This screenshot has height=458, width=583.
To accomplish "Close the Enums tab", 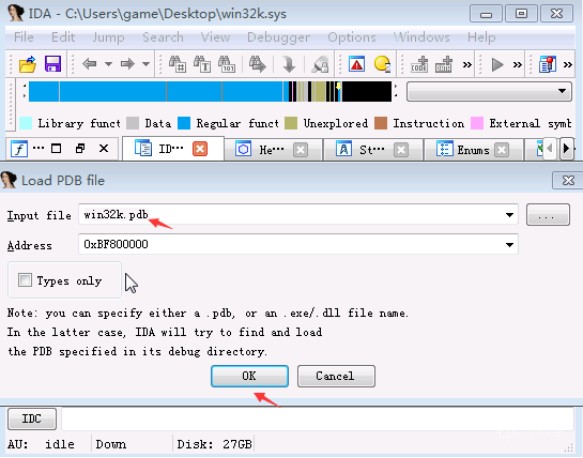I will tap(502, 150).
